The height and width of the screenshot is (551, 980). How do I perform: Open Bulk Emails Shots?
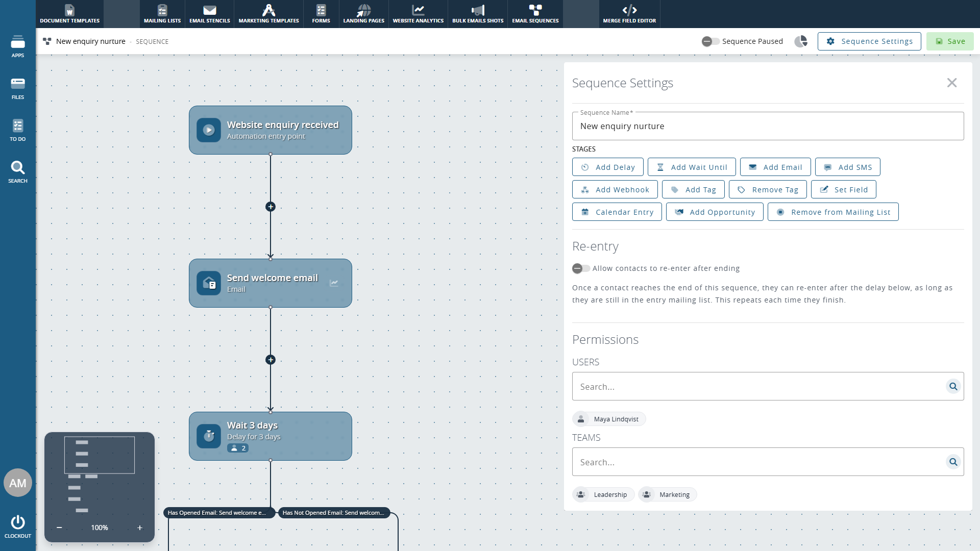click(x=478, y=14)
